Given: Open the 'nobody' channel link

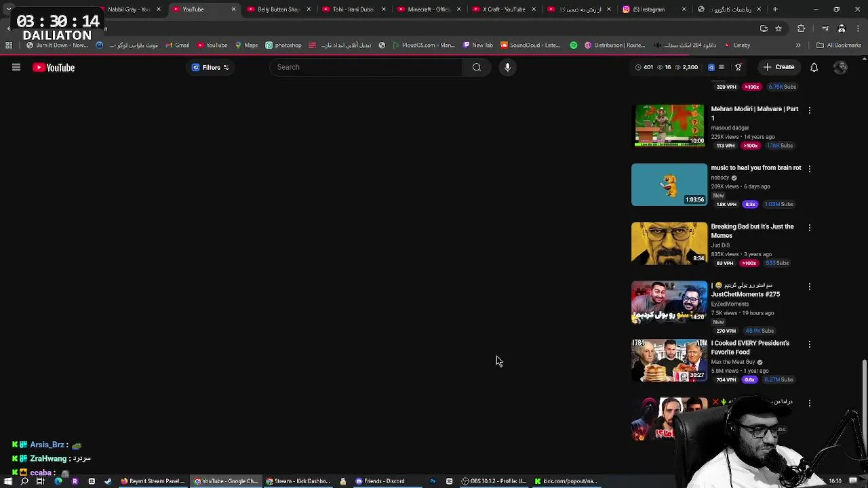Looking at the screenshot, I should (720, 178).
